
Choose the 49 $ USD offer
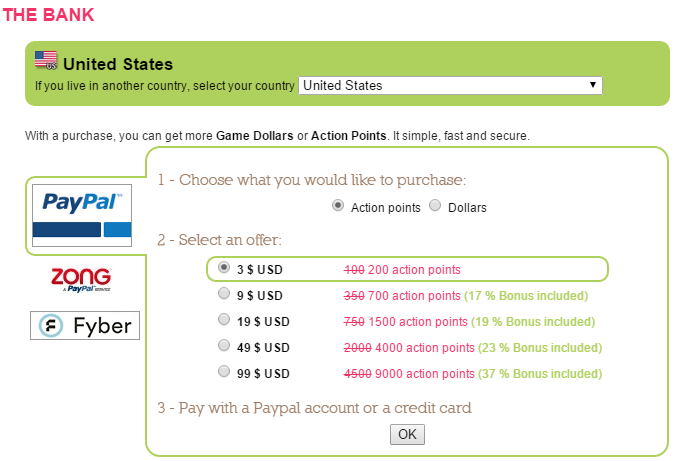[224, 346]
